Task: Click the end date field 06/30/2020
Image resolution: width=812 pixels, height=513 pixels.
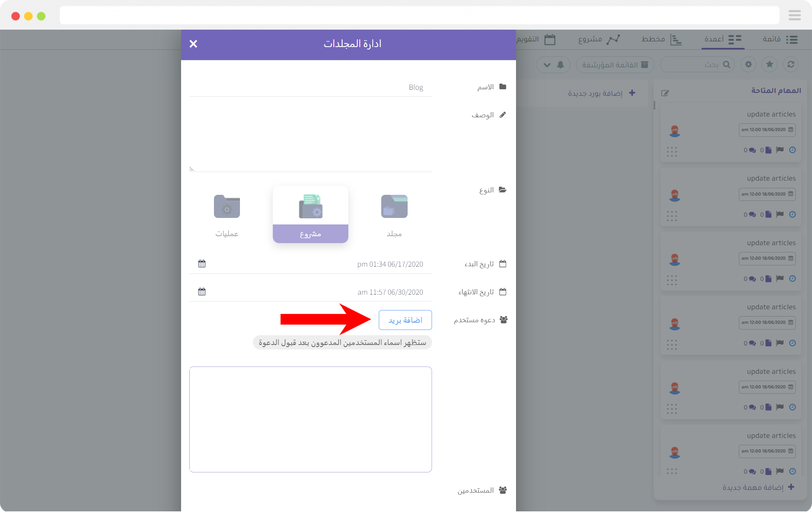Action: click(x=311, y=292)
